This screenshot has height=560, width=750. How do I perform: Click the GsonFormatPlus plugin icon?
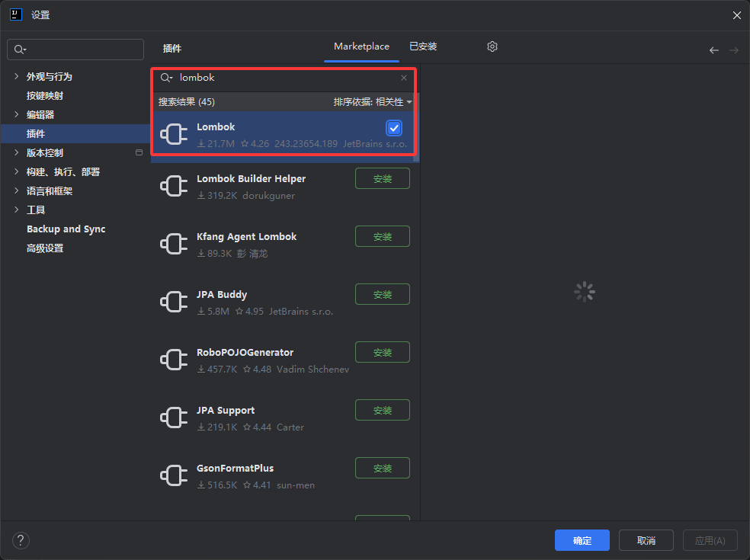point(174,476)
